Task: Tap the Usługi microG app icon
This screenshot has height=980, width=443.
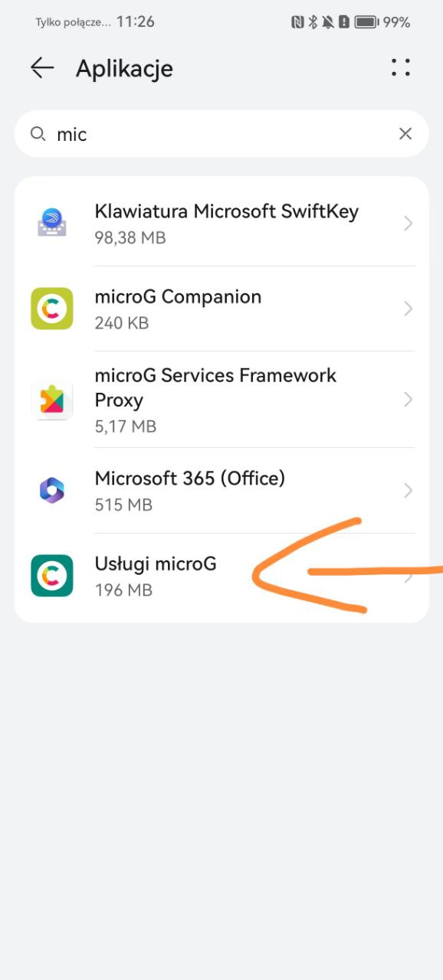Action: [x=52, y=576]
